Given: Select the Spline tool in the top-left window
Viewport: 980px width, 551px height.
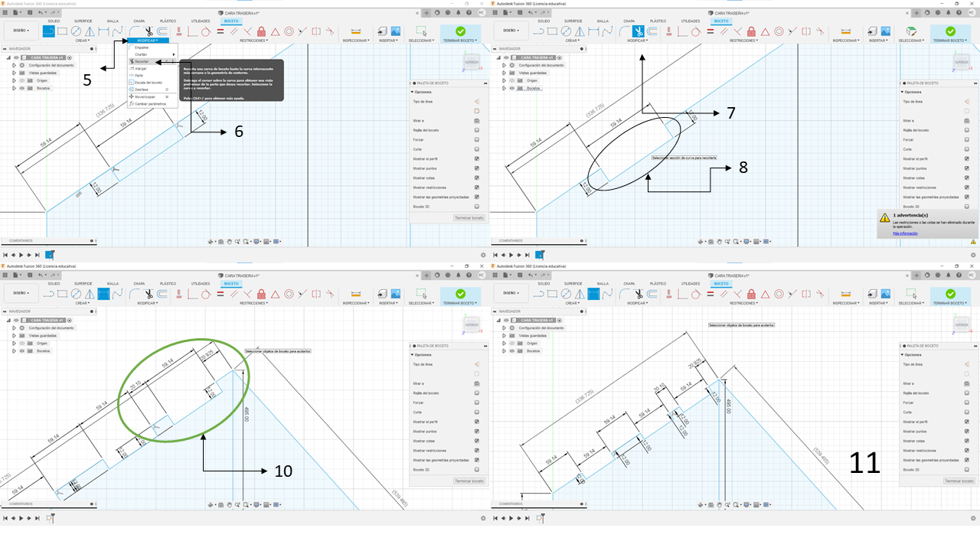Looking at the screenshot, I should click(118, 31).
